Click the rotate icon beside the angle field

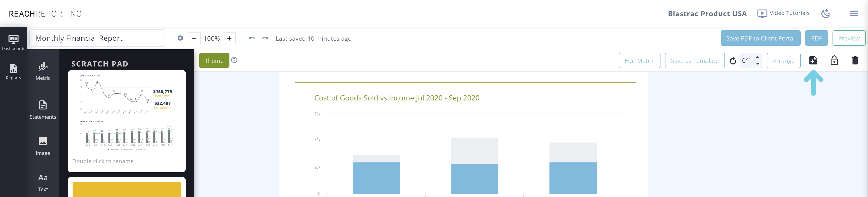coord(733,61)
